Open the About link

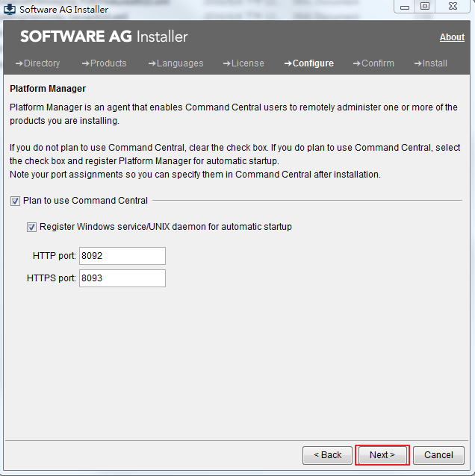452,37
